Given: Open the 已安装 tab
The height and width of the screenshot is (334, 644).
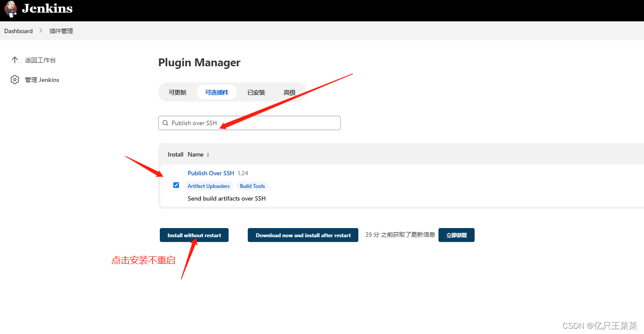Looking at the screenshot, I should pos(256,92).
